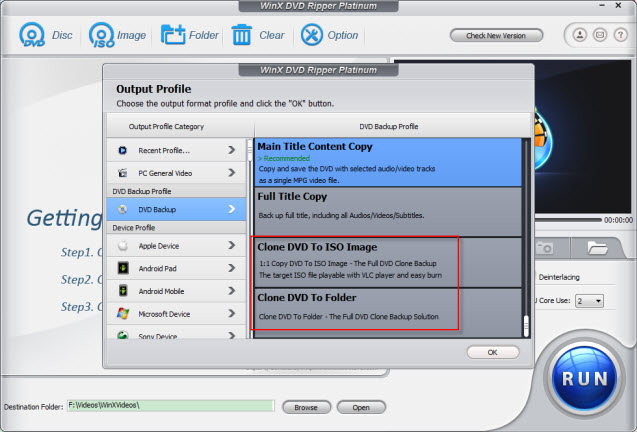The image size is (637, 432).
Task: Click the DVD Backup Profile column header
Action: 388,126
